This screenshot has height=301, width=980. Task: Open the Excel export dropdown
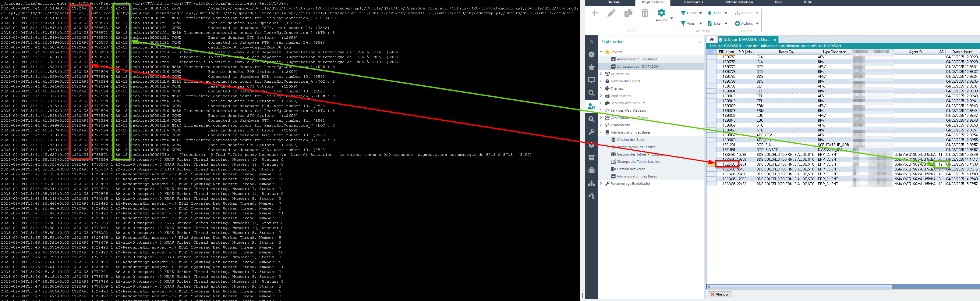click(x=717, y=23)
